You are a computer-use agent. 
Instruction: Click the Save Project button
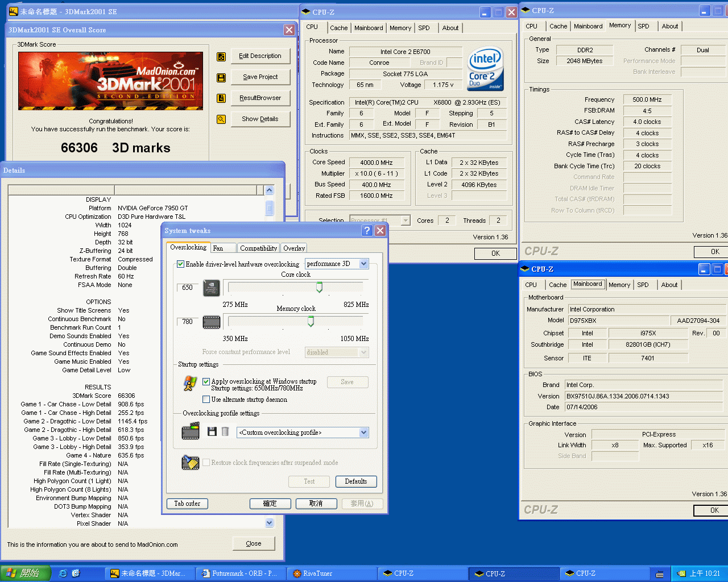tap(260, 77)
